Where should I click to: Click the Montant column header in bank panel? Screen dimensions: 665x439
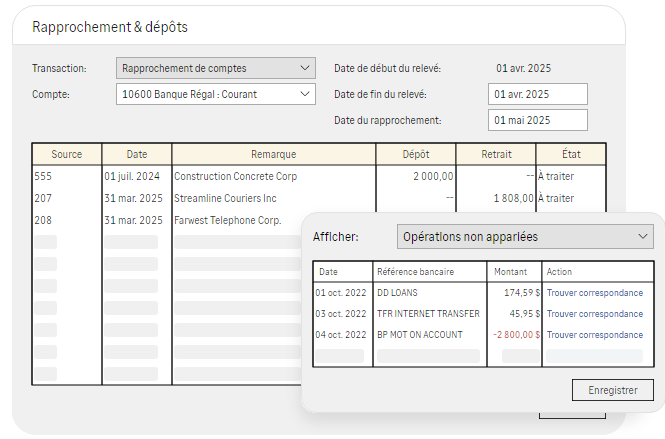point(510,272)
